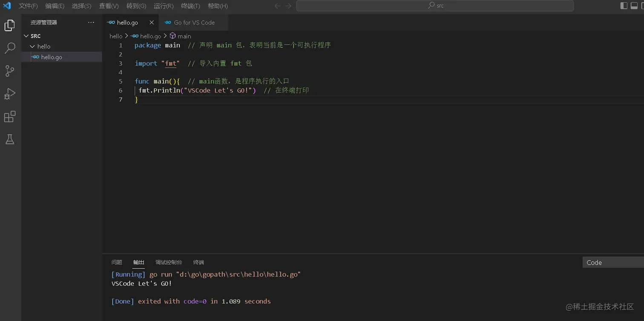Show the 问题 panel tab

point(117,262)
